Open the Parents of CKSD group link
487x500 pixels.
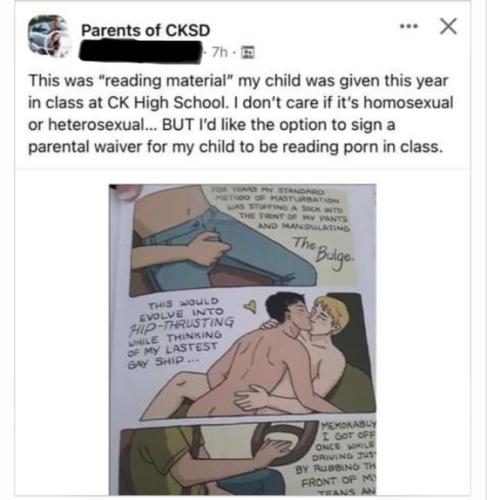pyautogui.click(x=145, y=30)
